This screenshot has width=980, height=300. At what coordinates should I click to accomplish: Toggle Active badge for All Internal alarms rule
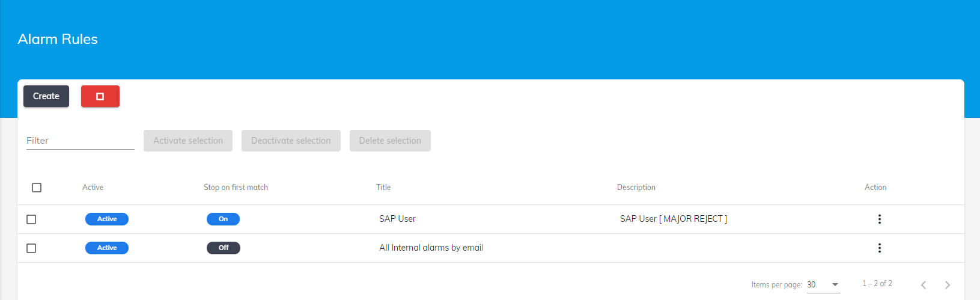click(107, 248)
